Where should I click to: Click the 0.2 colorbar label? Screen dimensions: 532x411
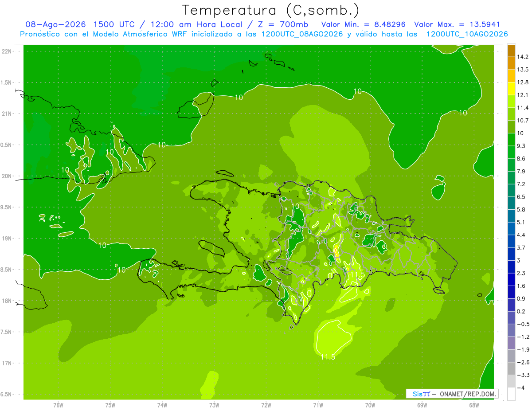coord(521,311)
